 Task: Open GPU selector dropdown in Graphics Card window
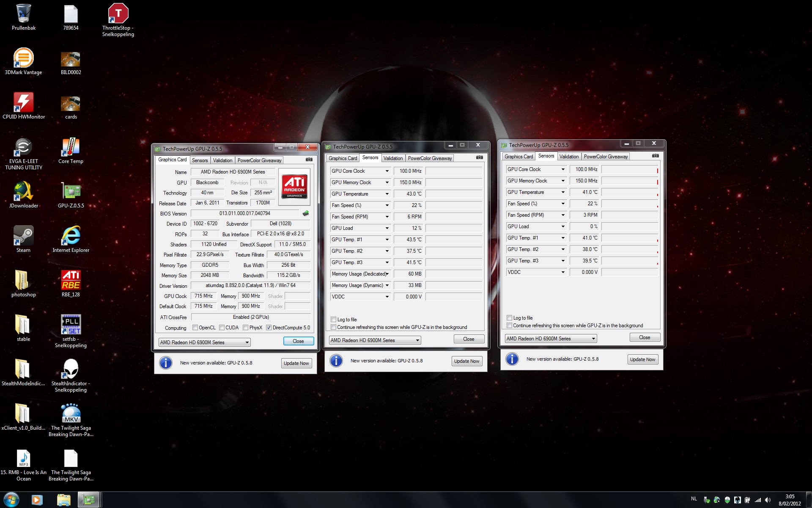(x=205, y=342)
